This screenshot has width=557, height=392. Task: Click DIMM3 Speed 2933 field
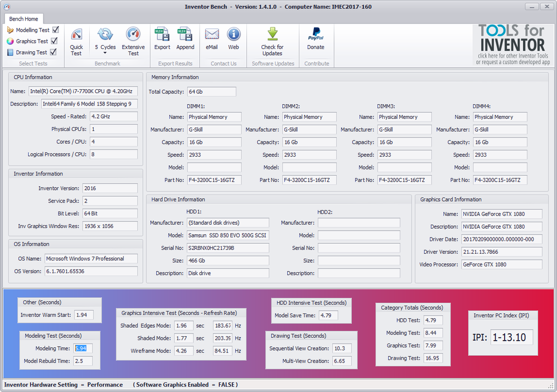tap(404, 155)
